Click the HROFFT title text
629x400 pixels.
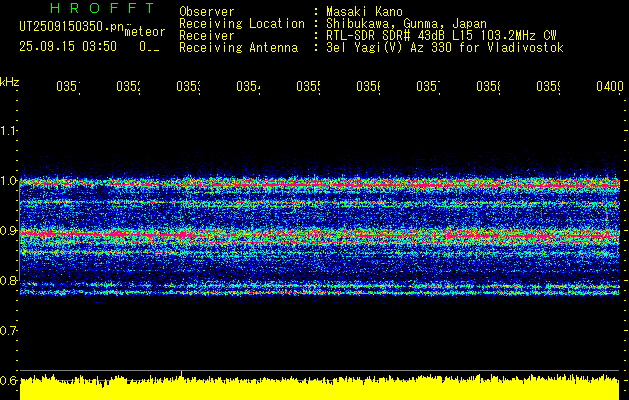pos(103,8)
